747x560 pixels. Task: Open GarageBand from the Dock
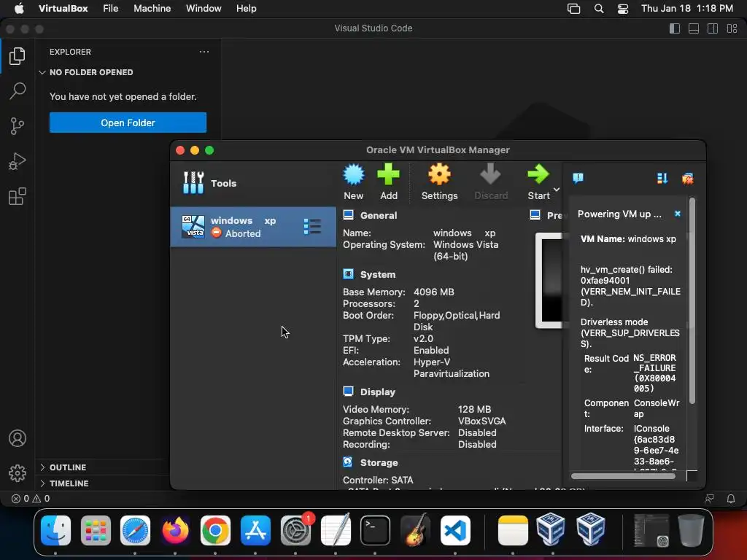click(415, 530)
